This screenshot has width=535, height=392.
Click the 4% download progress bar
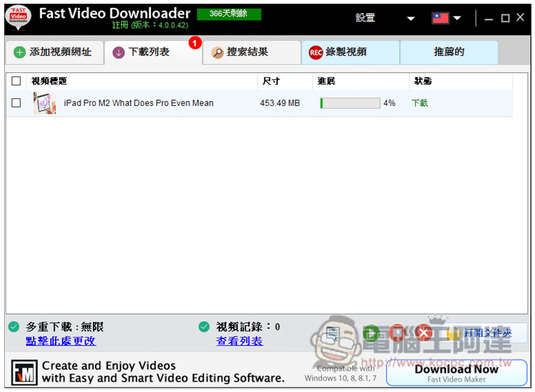coord(350,103)
